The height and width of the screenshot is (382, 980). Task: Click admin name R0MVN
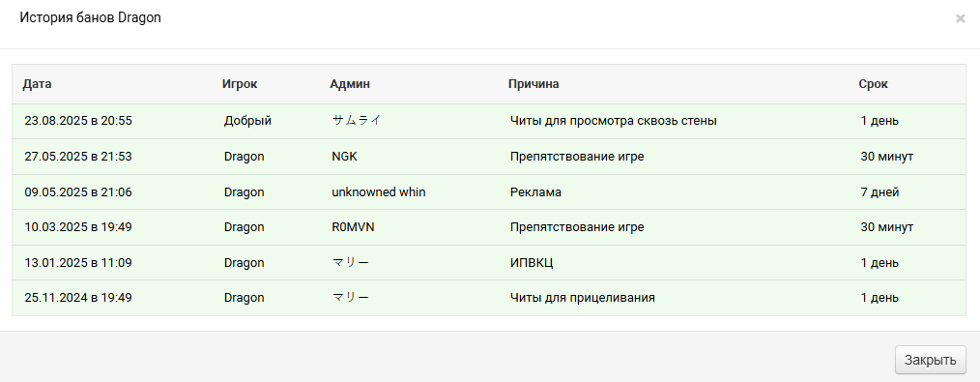353,227
